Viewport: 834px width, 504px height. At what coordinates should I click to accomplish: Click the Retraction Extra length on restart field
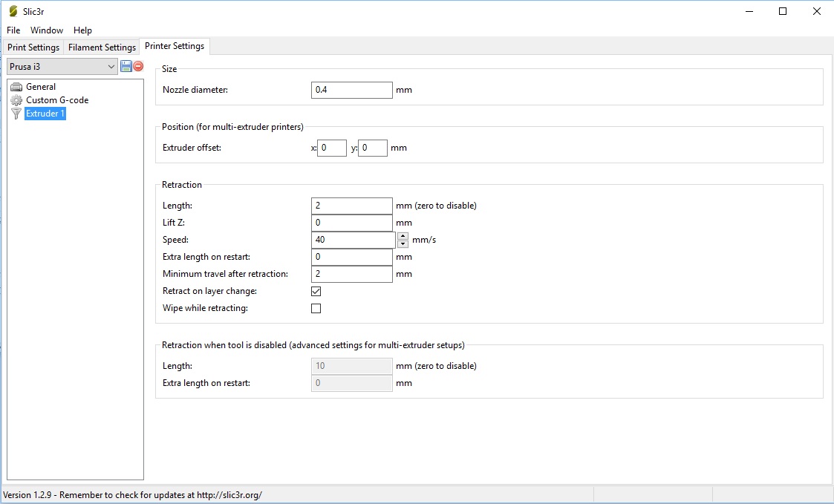tap(351, 257)
